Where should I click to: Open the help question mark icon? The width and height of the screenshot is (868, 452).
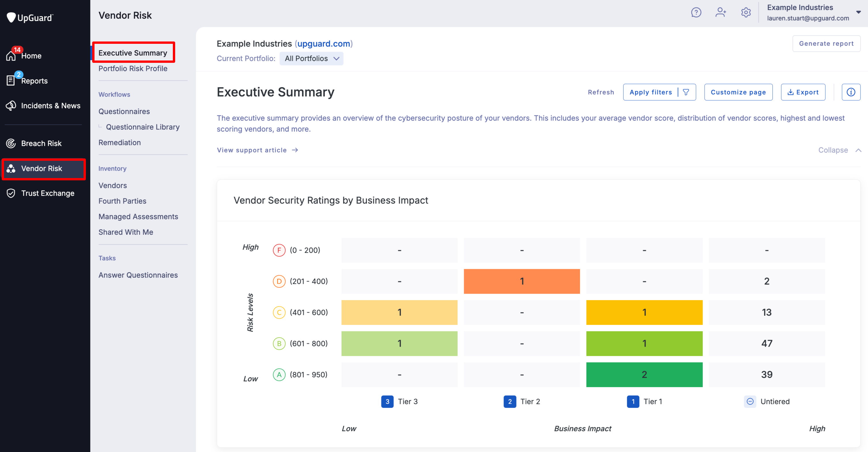[696, 12]
